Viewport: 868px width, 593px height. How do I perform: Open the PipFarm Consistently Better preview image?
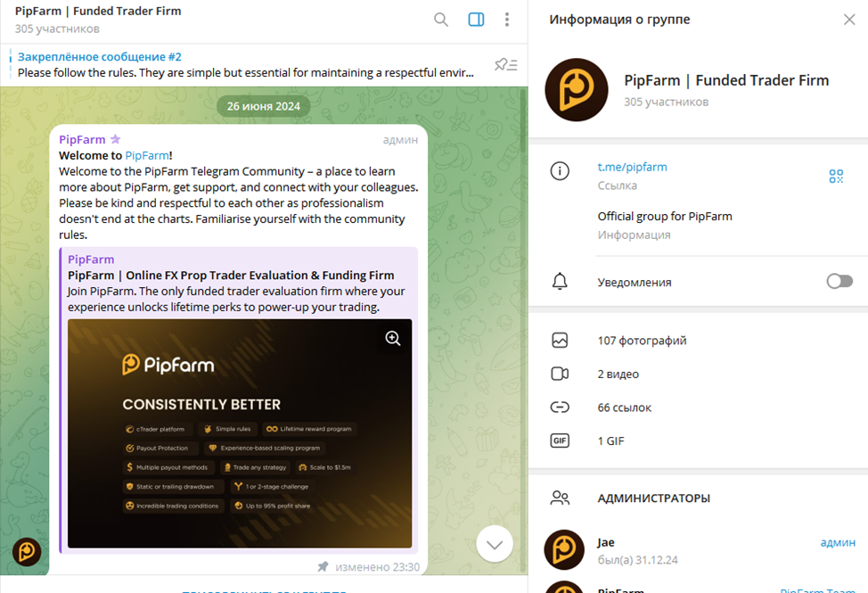[x=239, y=432]
